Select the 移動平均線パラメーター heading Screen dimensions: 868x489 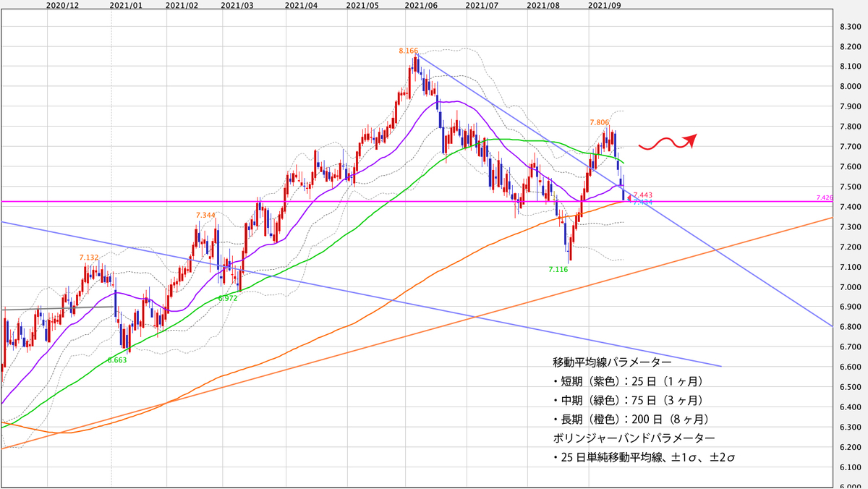coord(612,361)
